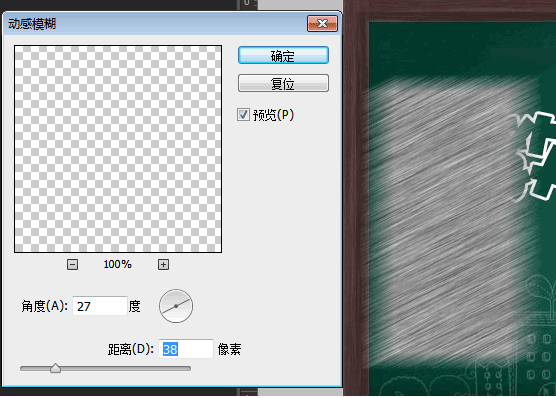Click the 像素 unit label
The image size is (556, 398).
229,349
